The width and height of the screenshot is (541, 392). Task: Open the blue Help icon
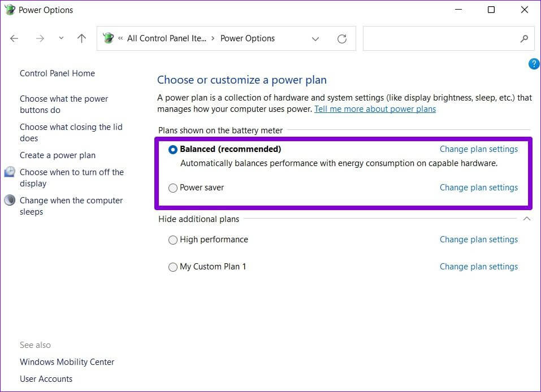(x=534, y=64)
